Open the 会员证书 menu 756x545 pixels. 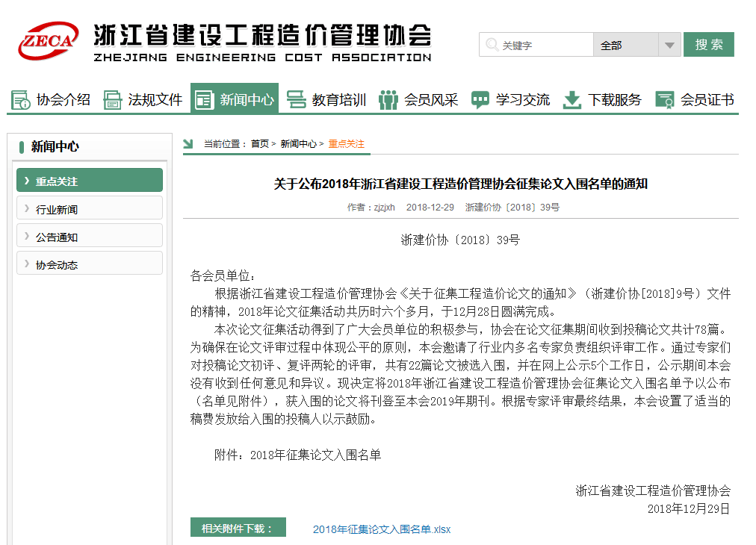(x=695, y=100)
